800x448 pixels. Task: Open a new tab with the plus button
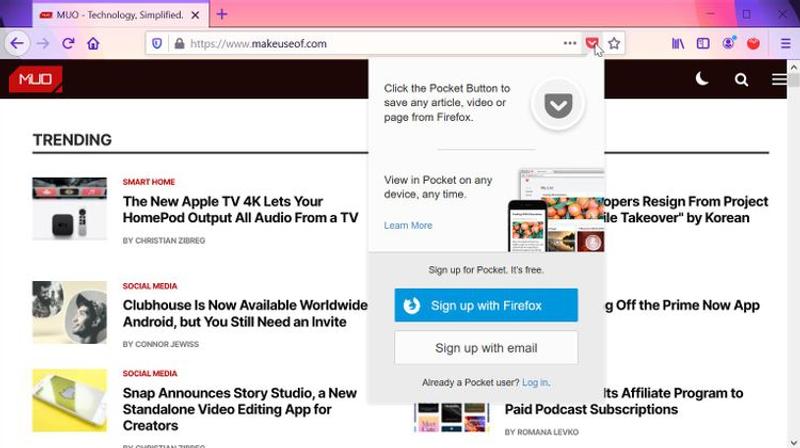[x=222, y=14]
